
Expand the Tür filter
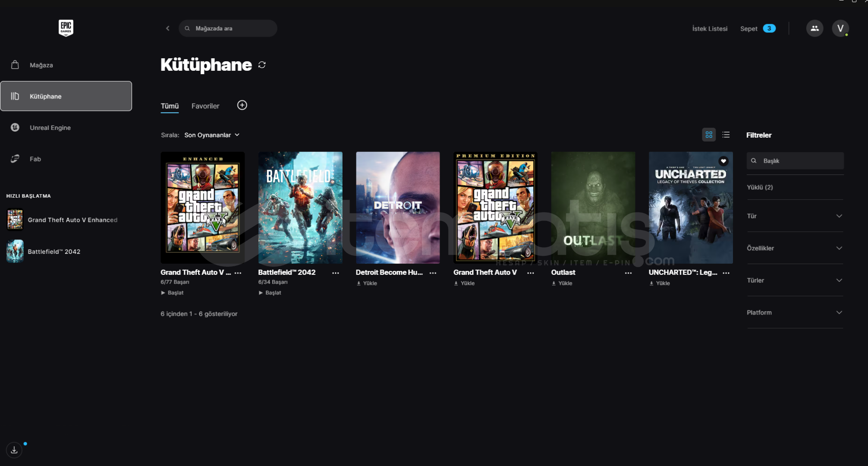tap(795, 216)
